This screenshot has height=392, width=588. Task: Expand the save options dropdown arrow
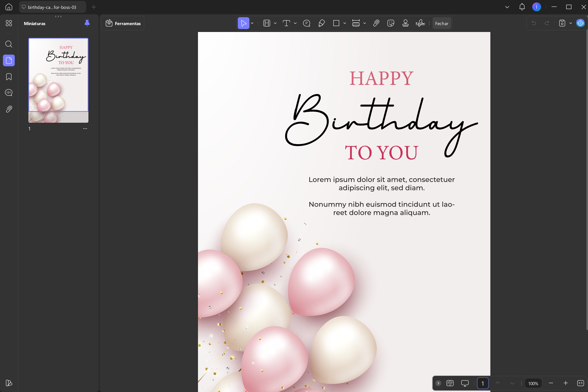pos(571,23)
